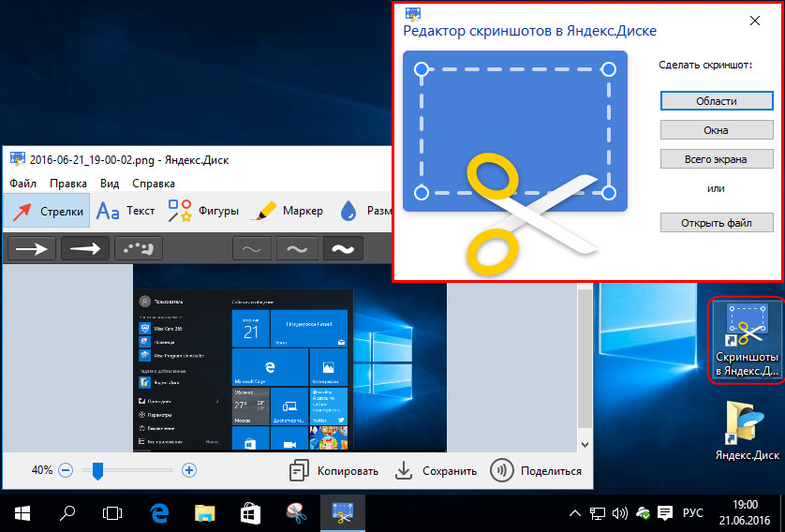The height and width of the screenshot is (532, 785).
Task: Open the Яндекс.Диск desktop folder shortcut
Action: [747, 431]
